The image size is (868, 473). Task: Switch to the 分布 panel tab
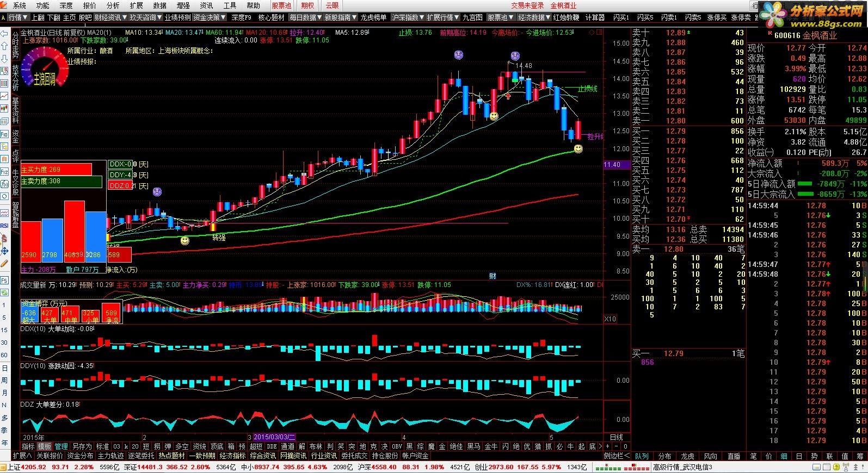click(664, 456)
